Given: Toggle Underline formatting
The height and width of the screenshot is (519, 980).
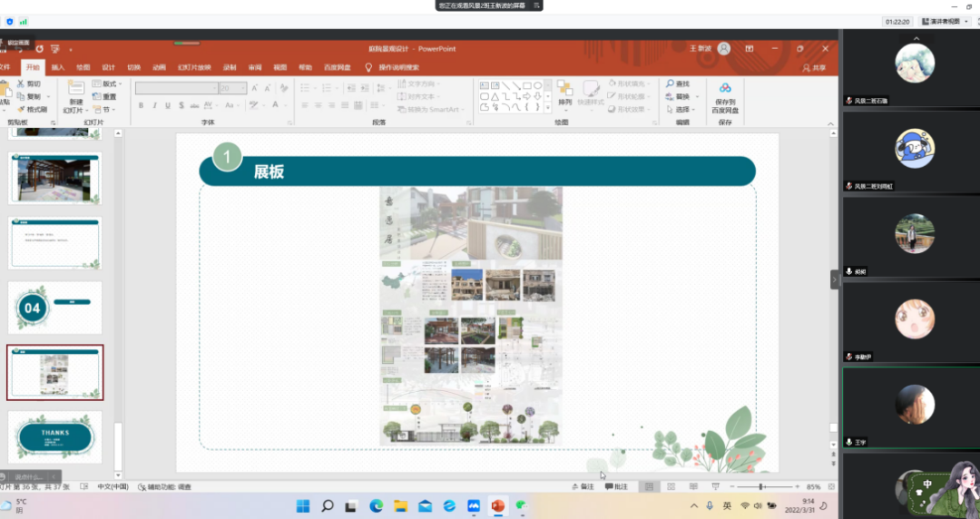Looking at the screenshot, I should tap(168, 105).
